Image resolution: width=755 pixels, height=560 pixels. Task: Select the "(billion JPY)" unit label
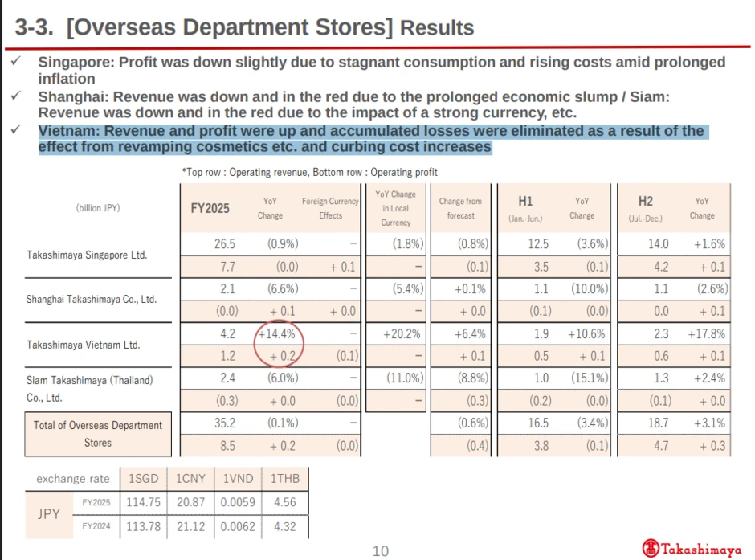click(x=98, y=208)
